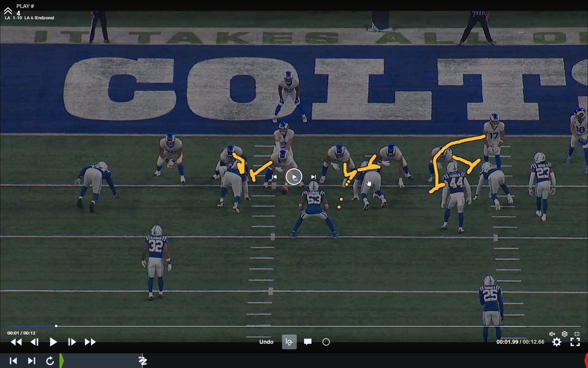This screenshot has width=588, height=368.
Task: Step forward one frame
Action: tap(72, 342)
